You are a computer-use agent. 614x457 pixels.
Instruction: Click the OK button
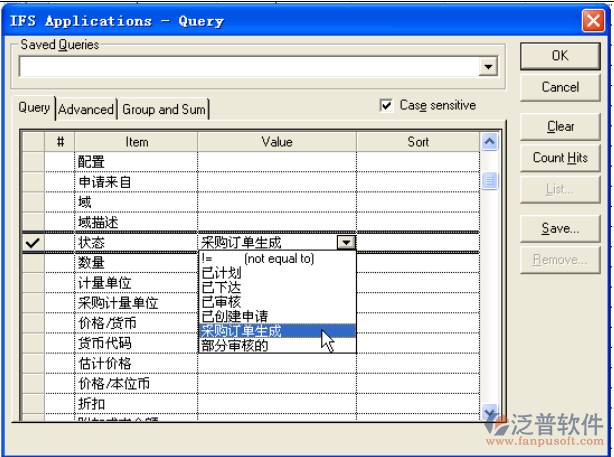(x=560, y=56)
